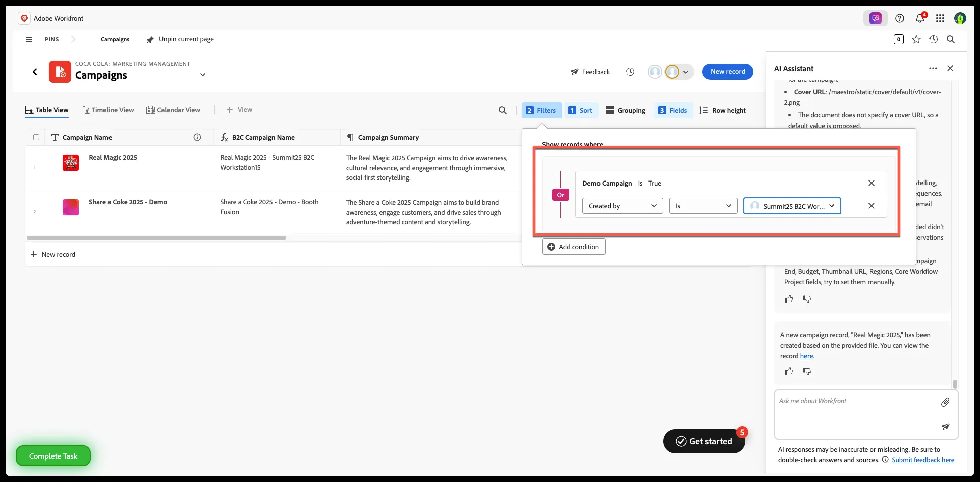Open the hamburger main menu
The width and height of the screenshot is (980, 482).
pyautogui.click(x=29, y=39)
